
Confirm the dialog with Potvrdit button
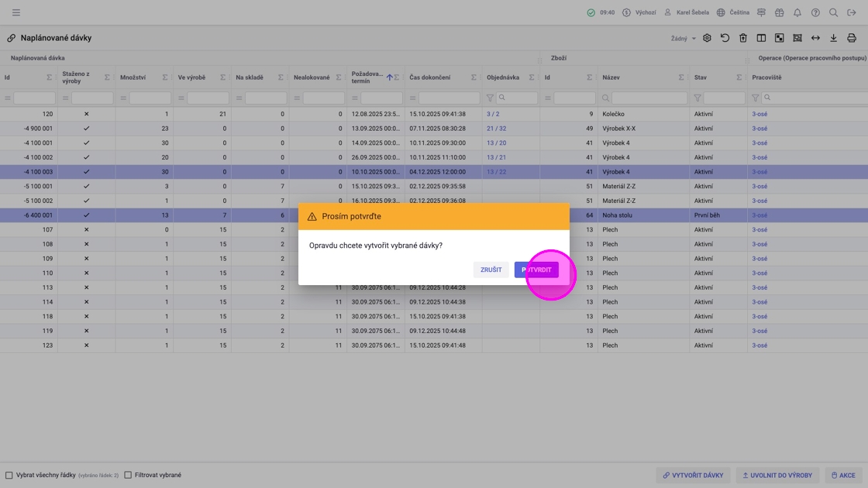pos(536,270)
